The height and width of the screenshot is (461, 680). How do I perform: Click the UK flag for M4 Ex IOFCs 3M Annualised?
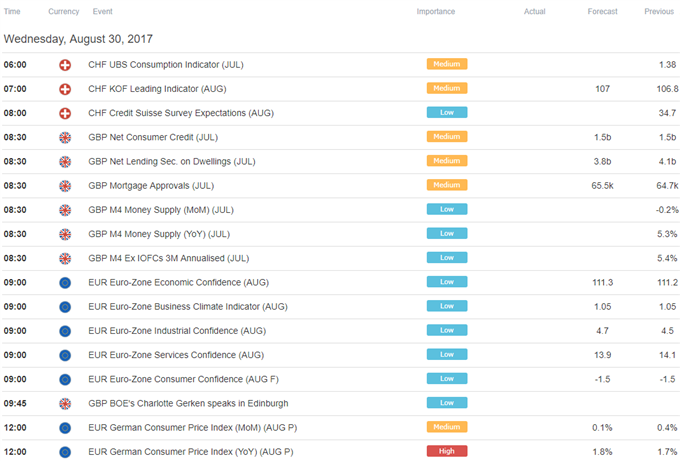(65, 259)
